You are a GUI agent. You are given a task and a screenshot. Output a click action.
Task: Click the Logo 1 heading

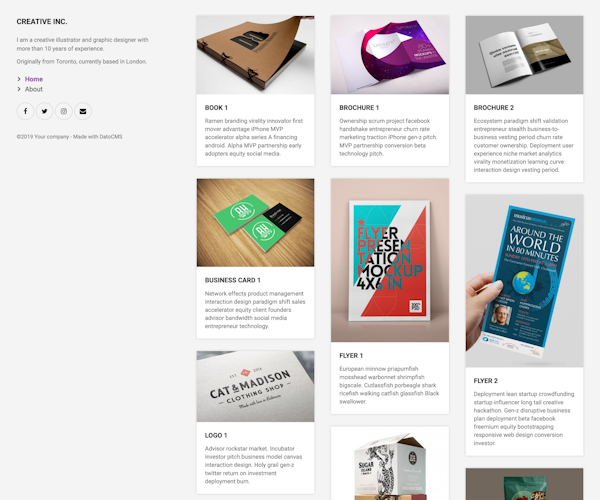click(216, 435)
